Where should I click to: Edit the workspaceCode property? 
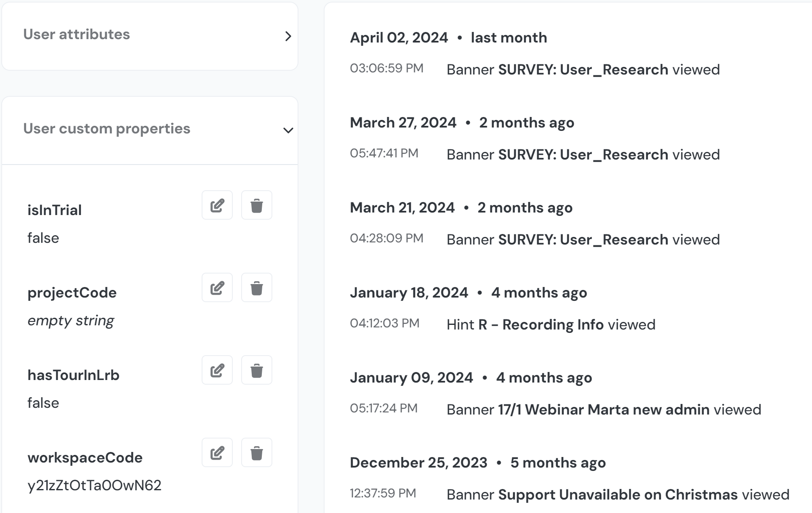coord(217,453)
